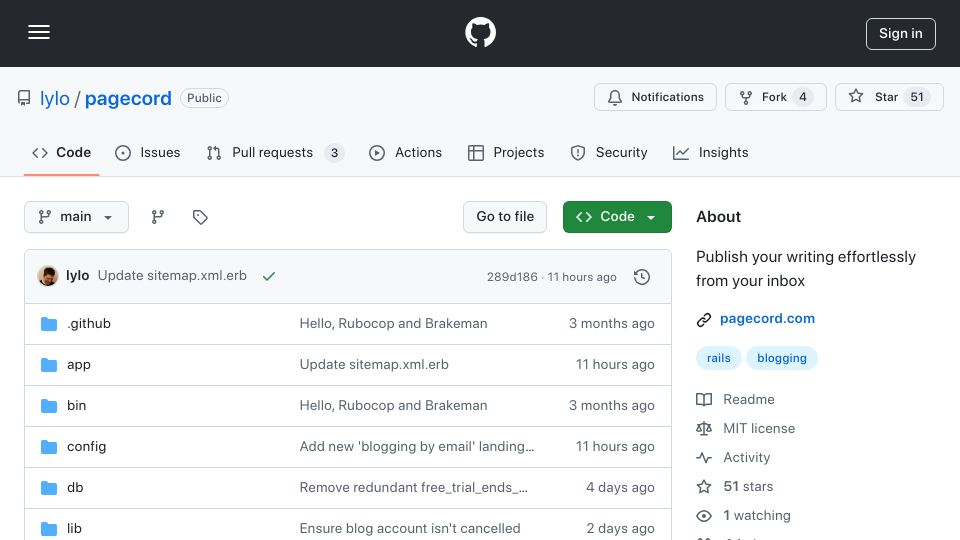Open 'Hello, Rubocop and Brakeman' commit for .github

393,323
